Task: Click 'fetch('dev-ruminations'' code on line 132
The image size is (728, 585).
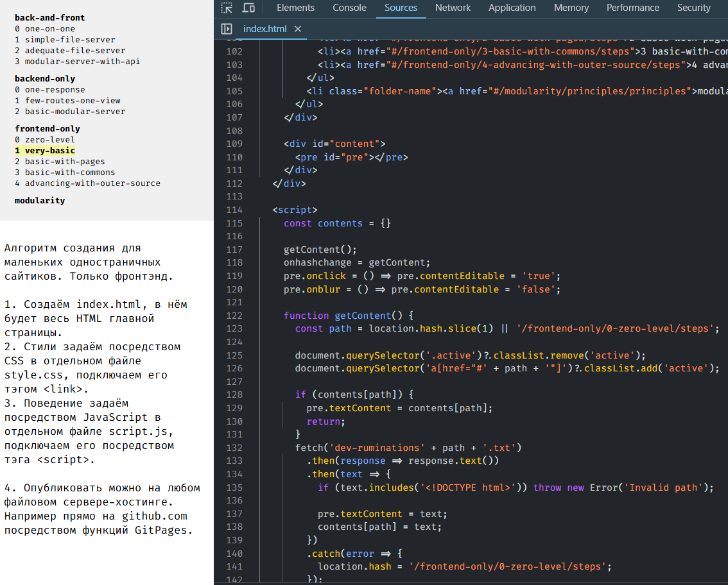Action: coord(360,448)
